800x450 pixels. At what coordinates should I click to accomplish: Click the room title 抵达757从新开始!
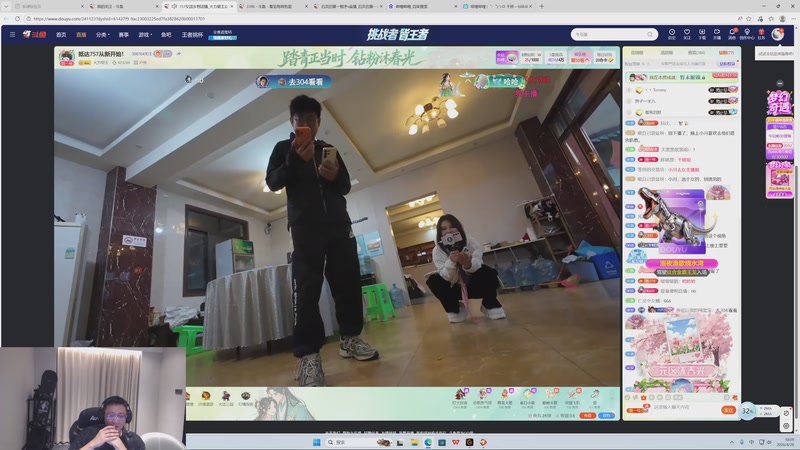[x=101, y=54]
